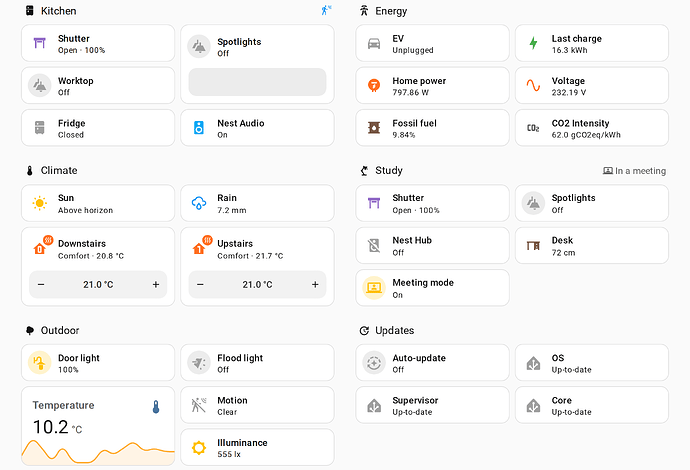Screen dimensions: 690x470
Task: Click the 232.19 V voltage value
Action: click(569, 92)
